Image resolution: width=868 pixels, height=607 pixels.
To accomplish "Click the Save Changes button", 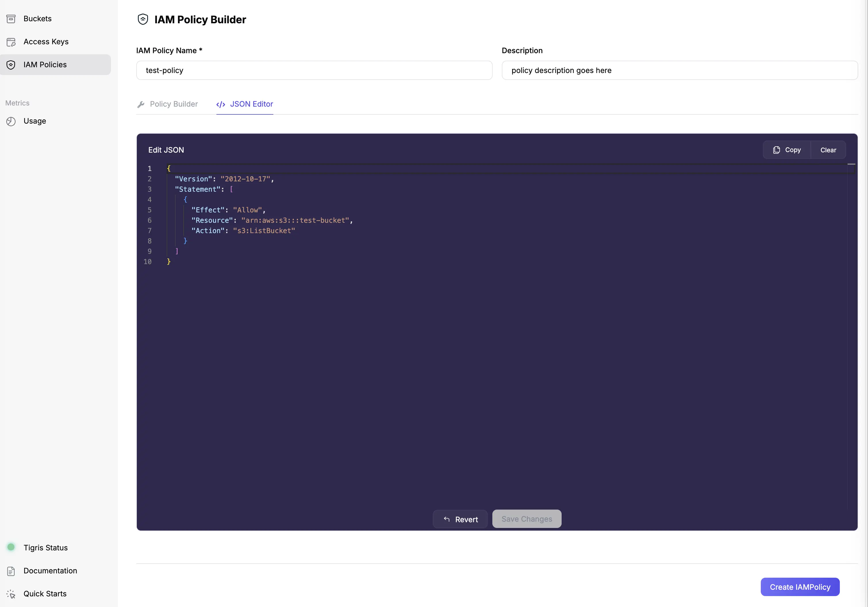I will [527, 519].
